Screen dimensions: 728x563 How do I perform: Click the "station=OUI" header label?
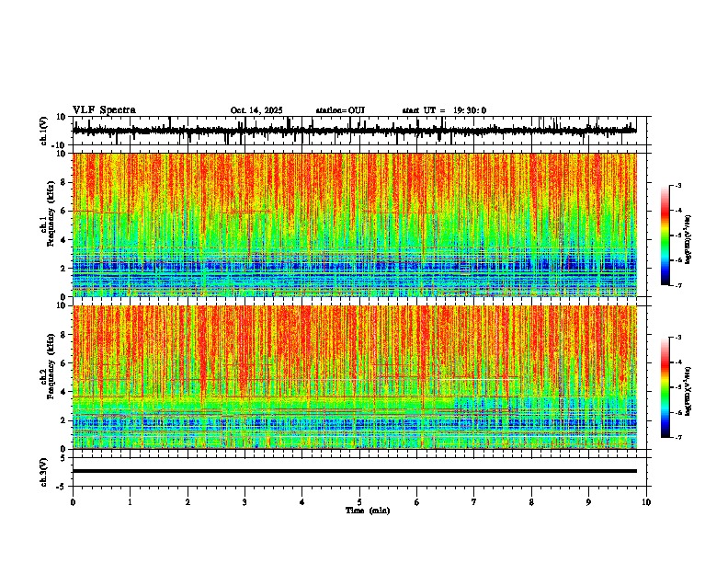[340, 110]
